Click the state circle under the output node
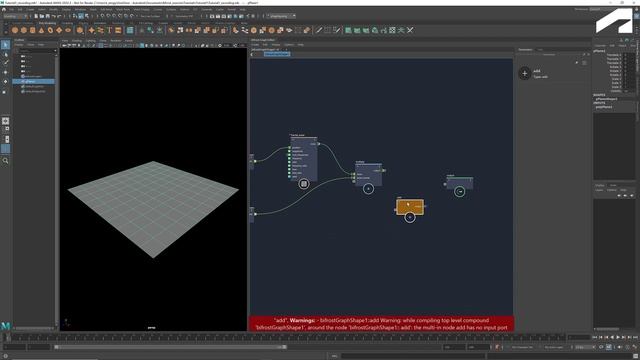Viewport: 640px width, 360px height. pos(459,191)
